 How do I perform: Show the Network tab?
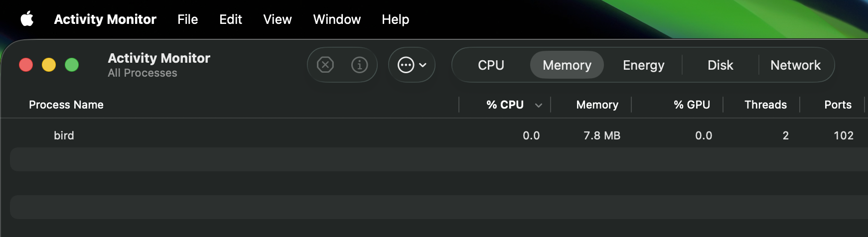[795, 65]
